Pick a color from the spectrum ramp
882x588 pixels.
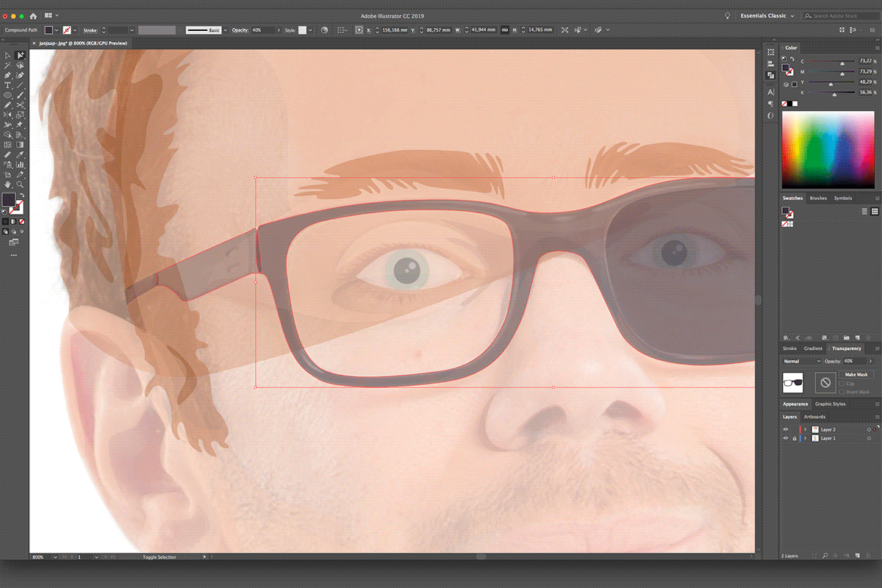pyautogui.click(x=827, y=151)
